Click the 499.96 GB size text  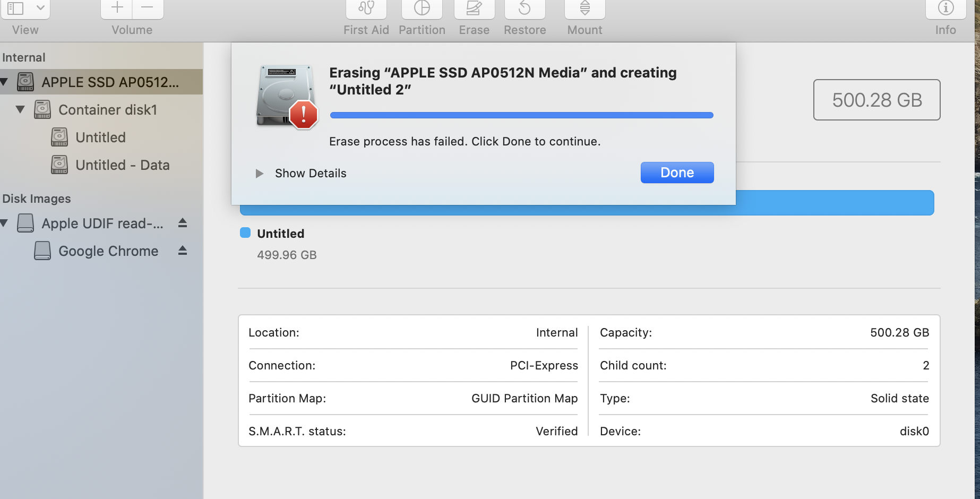click(x=287, y=255)
